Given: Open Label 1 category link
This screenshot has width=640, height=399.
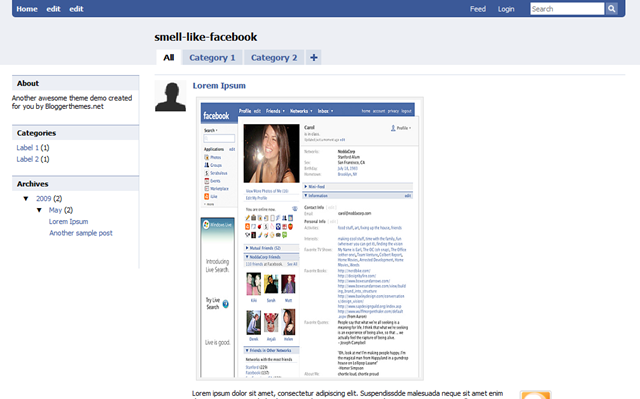Looking at the screenshot, I should click(x=27, y=148).
